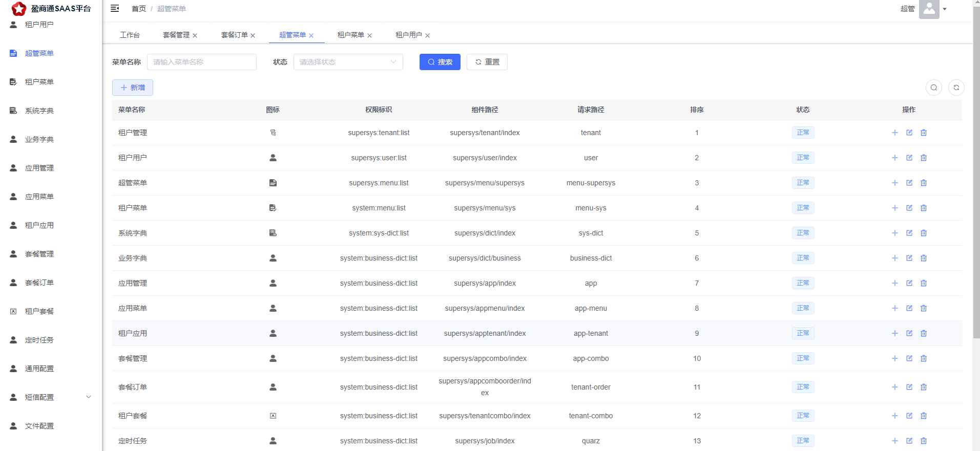980x451 pixels.
Task: Click the cell 'quarz'
Action: tap(591, 441)
